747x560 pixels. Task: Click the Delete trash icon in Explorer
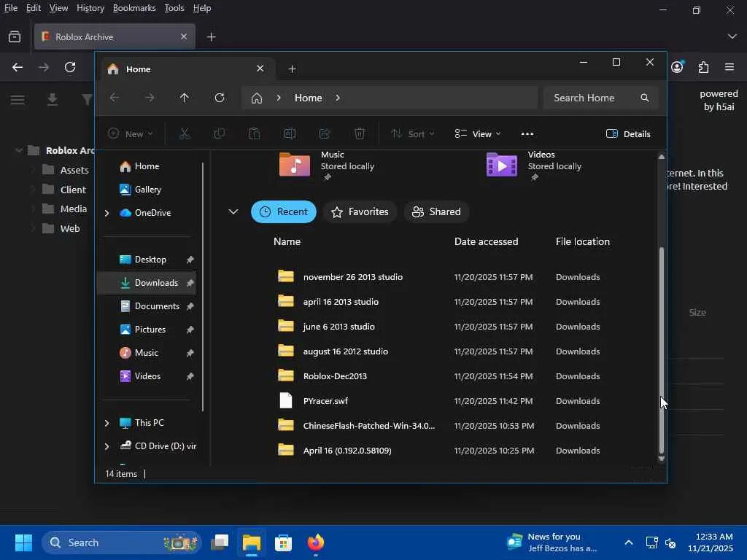tap(360, 134)
